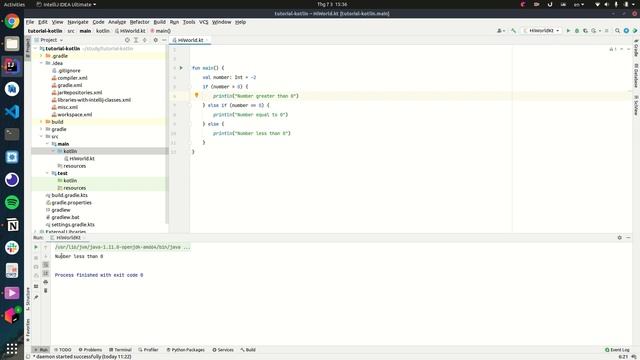Pin the Run tab with pin icon

point(36,297)
